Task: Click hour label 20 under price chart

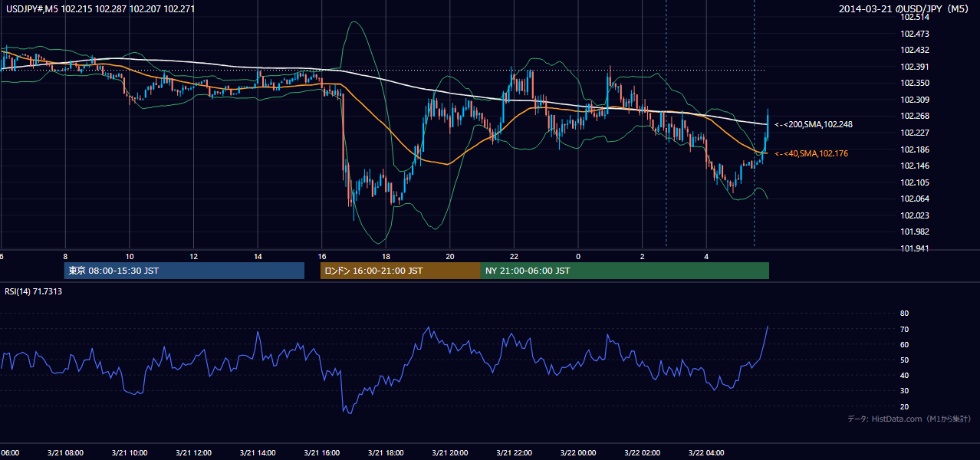Action: 450,256
